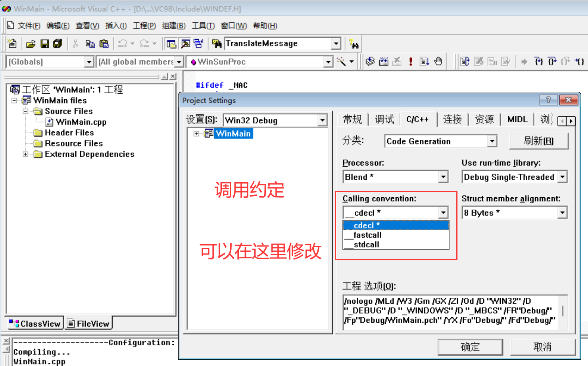Click the Copy toolbar icon

(90, 44)
